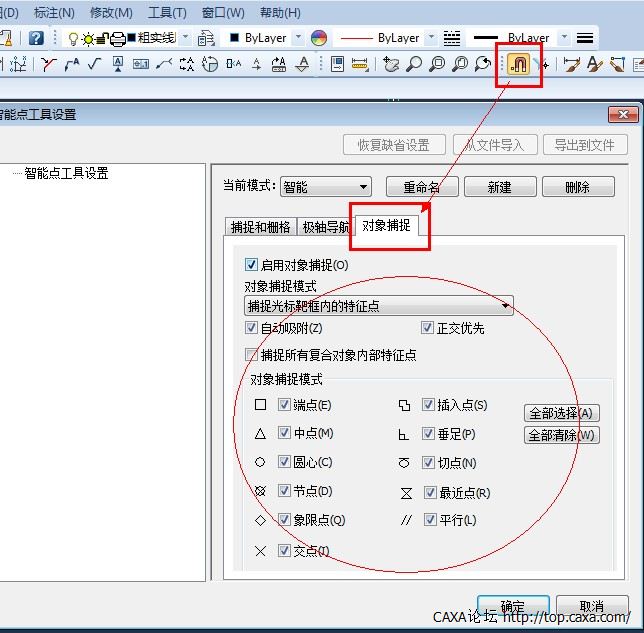Open the 窗口(W) menu
Image resolution: width=644 pixels, height=633 pixels.
point(223,13)
